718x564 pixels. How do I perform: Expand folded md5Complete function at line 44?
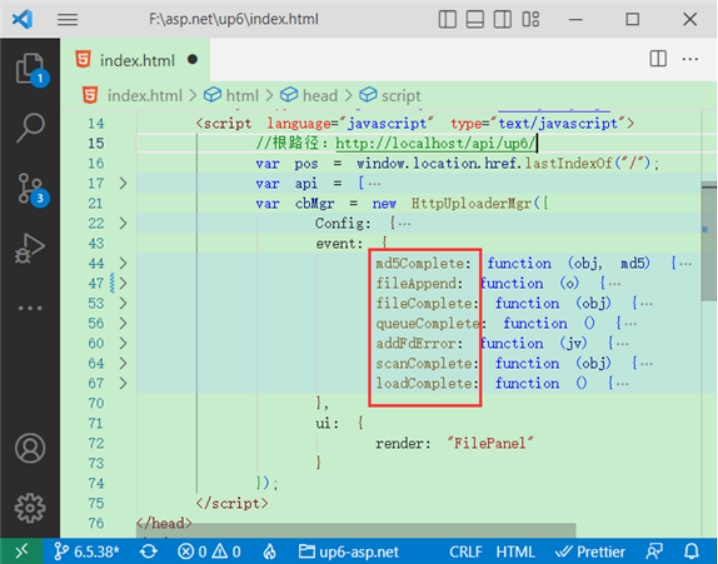[x=123, y=263]
